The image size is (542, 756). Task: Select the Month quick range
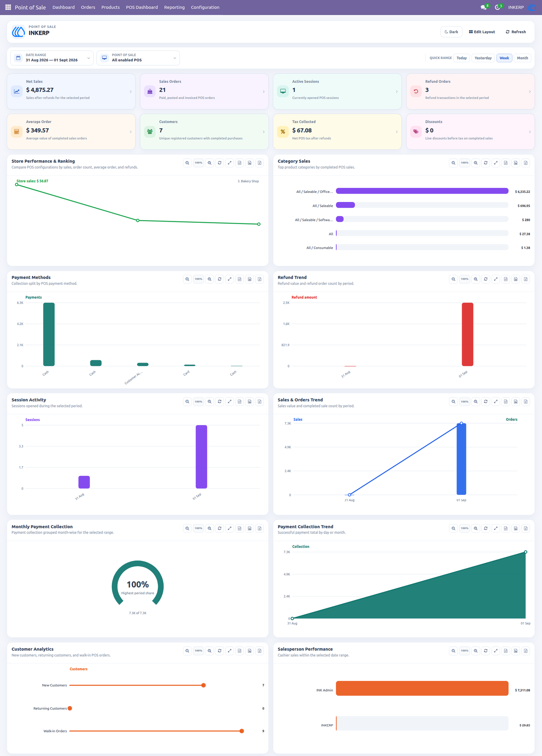[x=522, y=58]
